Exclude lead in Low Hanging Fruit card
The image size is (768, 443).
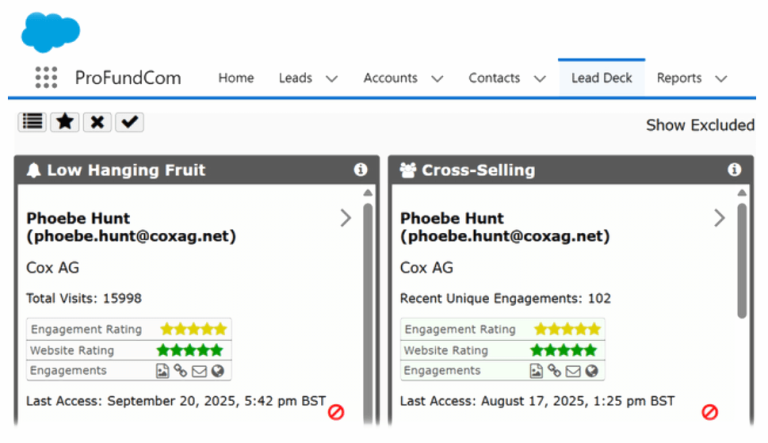pyautogui.click(x=336, y=411)
